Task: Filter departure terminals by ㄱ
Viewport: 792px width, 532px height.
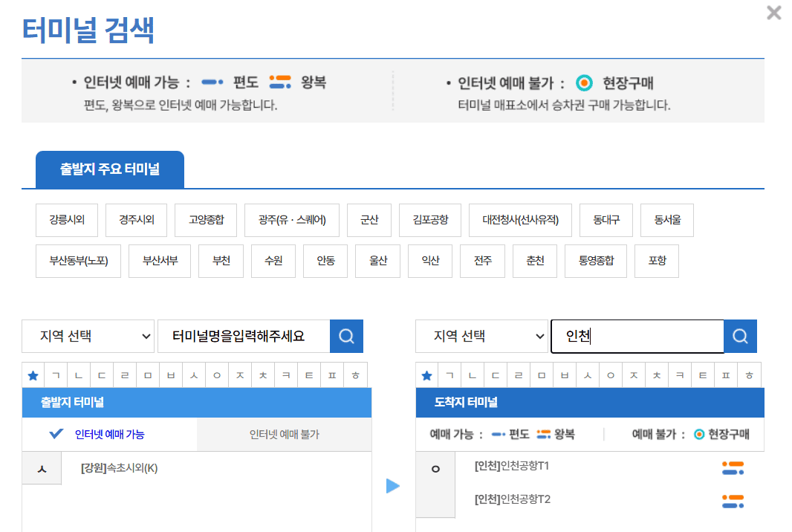Action: click(56, 375)
